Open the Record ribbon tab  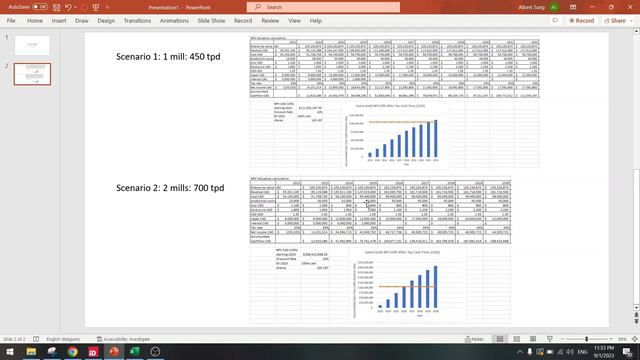tap(243, 20)
